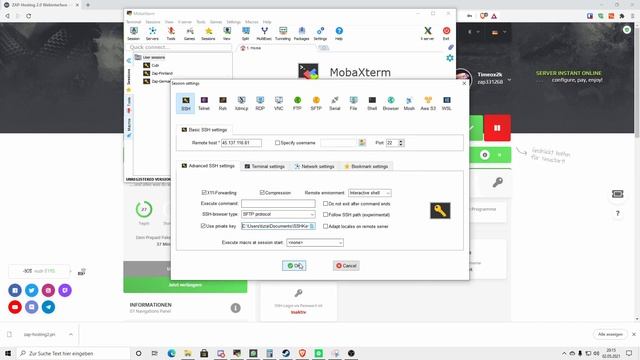Open the SSH key generator icon

pyautogui.click(x=440, y=211)
